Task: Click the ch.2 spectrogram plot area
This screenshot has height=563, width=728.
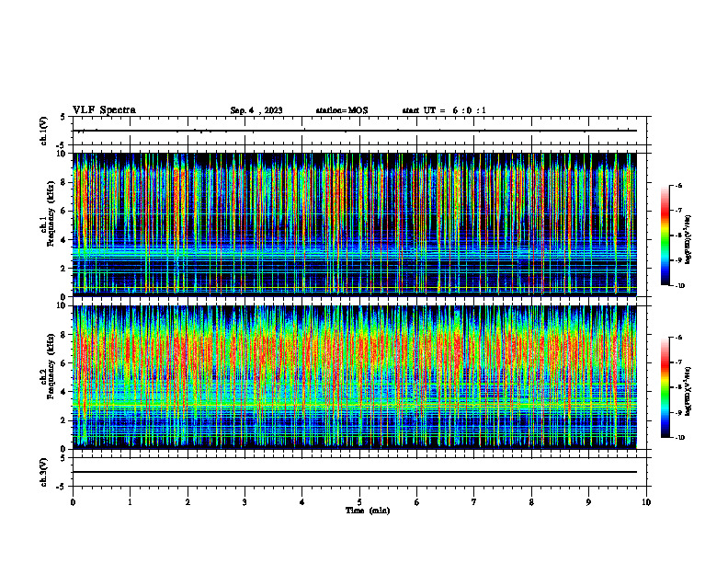Action: click(355, 377)
